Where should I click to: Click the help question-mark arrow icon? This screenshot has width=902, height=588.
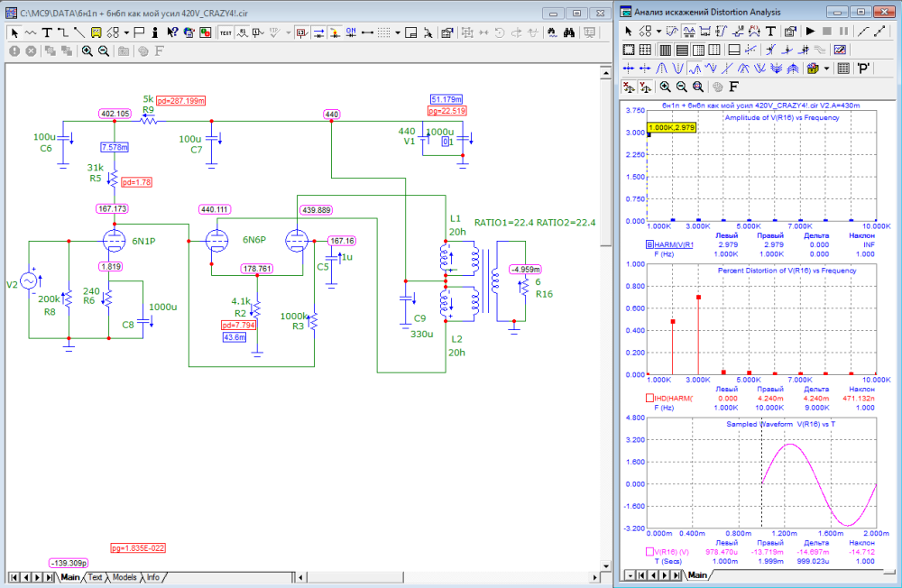coord(172,32)
